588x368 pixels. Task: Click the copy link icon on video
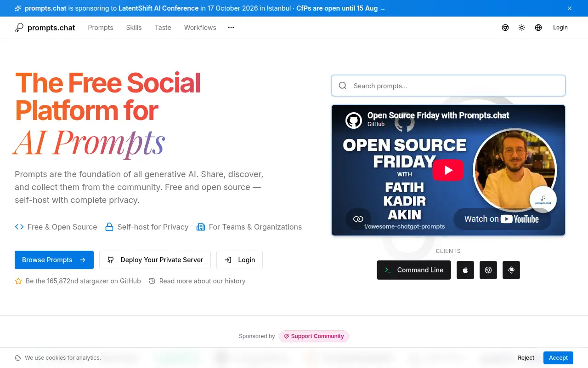[358, 219]
